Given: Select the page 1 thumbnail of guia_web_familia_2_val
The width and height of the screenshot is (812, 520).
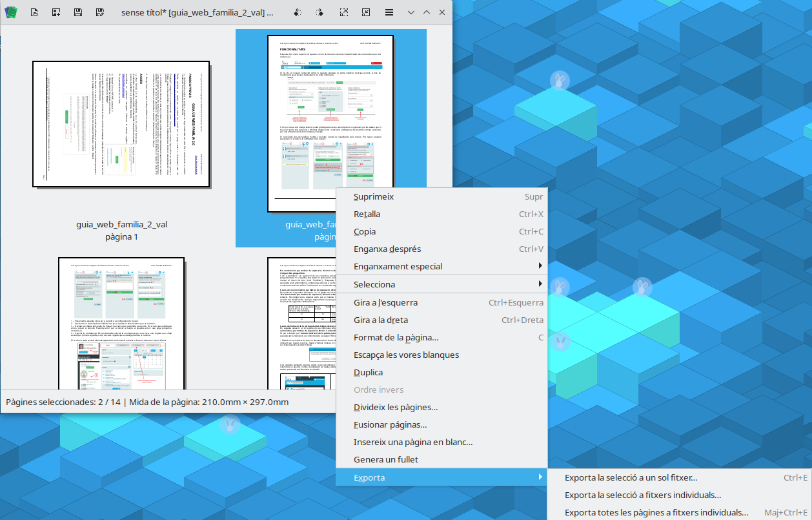Looking at the screenshot, I should pyautogui.click(x=121, y=125).
